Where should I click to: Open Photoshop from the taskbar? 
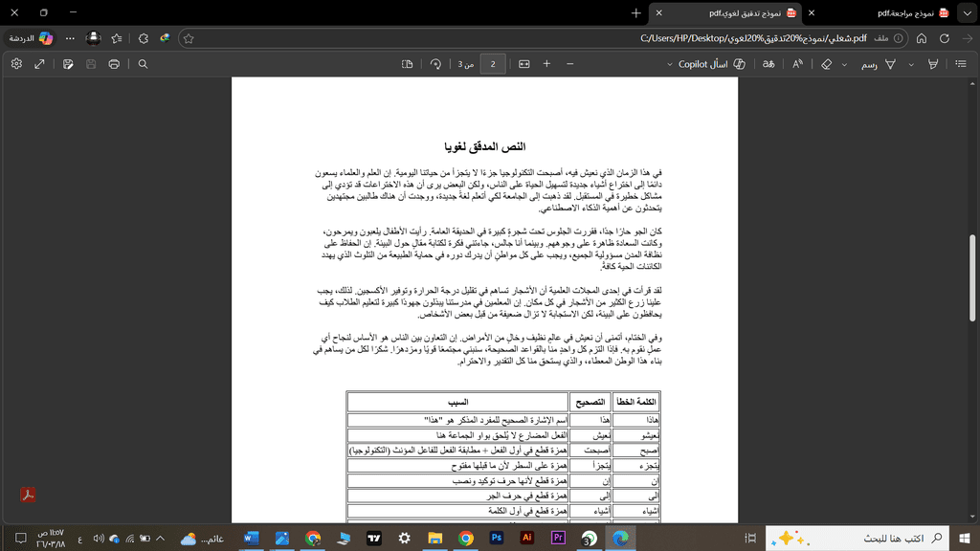[x=497, y=538]
